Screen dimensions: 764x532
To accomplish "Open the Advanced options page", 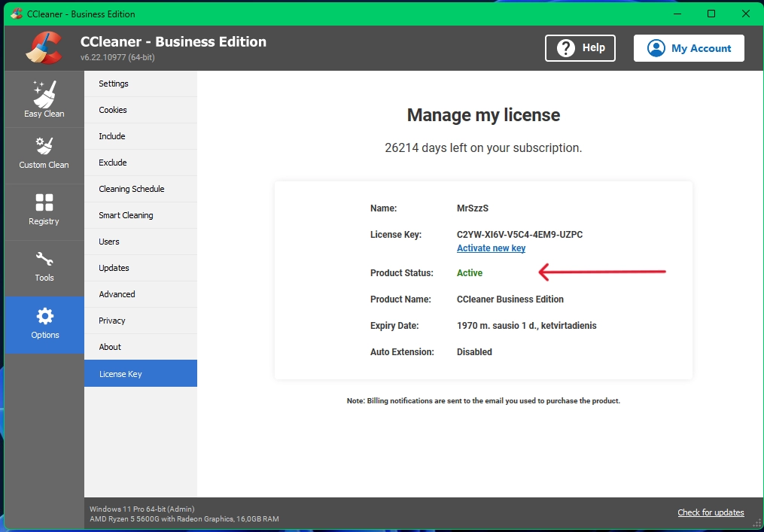I will pos(141,294).
